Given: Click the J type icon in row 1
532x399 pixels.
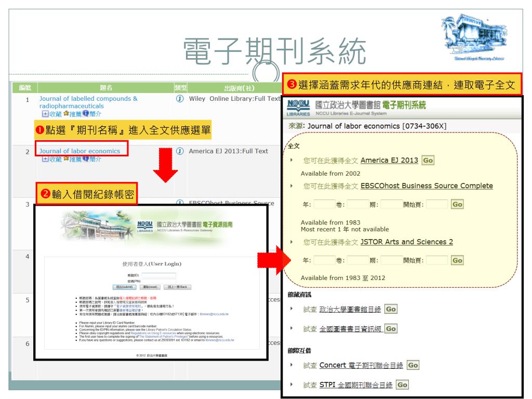Looking at the screenshot, I should pos(180,99).
